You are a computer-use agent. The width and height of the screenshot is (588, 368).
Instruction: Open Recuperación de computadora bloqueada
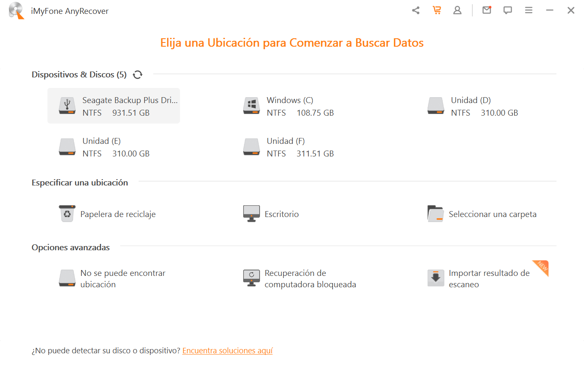coord(310,278)
